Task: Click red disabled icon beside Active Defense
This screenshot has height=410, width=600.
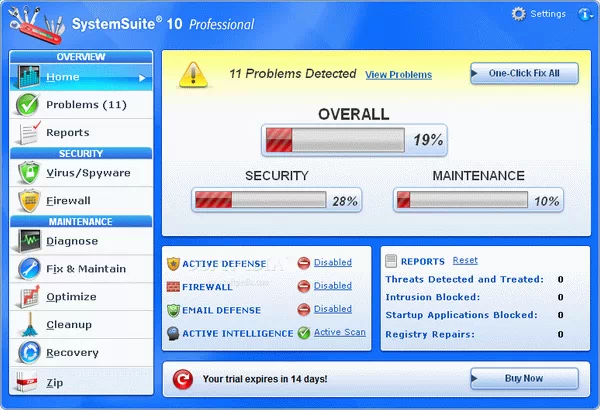Action: 303,263
